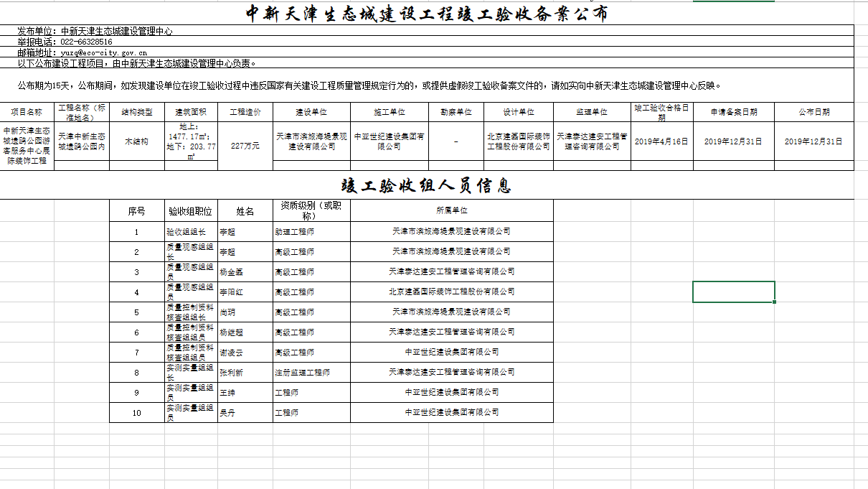Screen dimensions: 868x489
Task: Select the 举报电话 022-66328516 cell
Action: (x=428, y=42)
